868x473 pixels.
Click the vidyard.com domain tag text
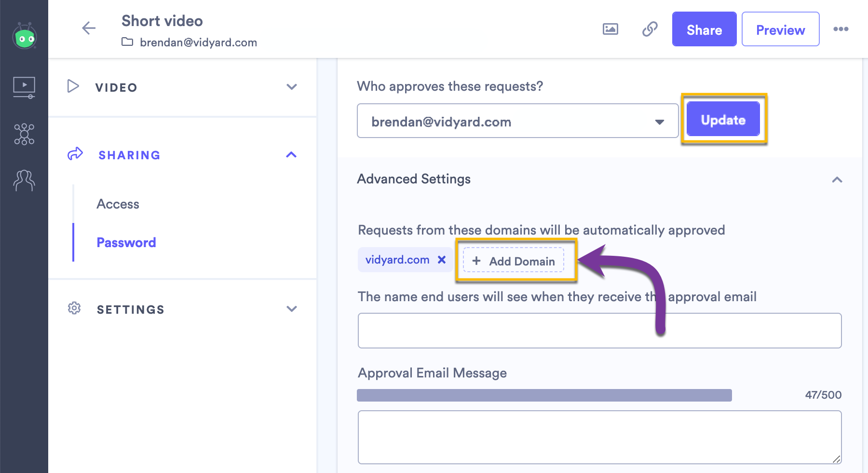point(397,260)
